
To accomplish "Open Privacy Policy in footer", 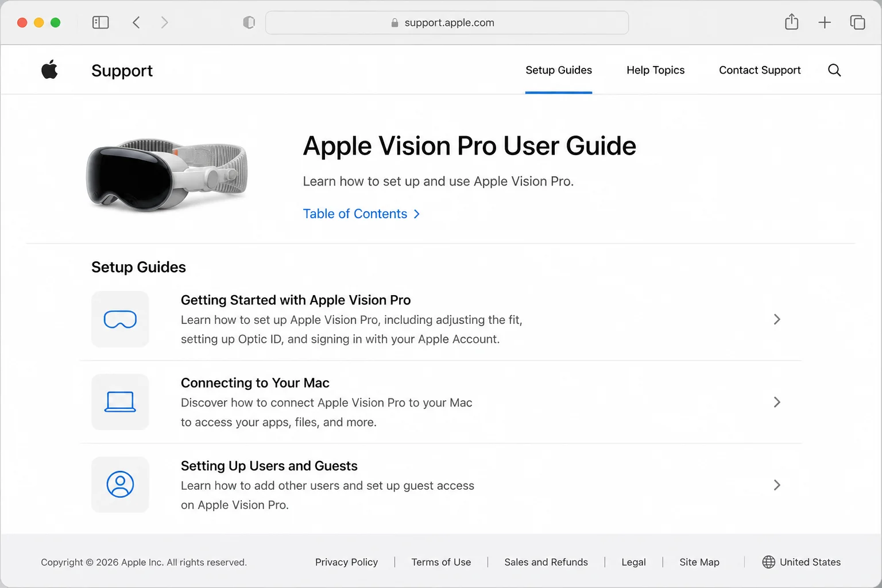I will tap(346, 562).
